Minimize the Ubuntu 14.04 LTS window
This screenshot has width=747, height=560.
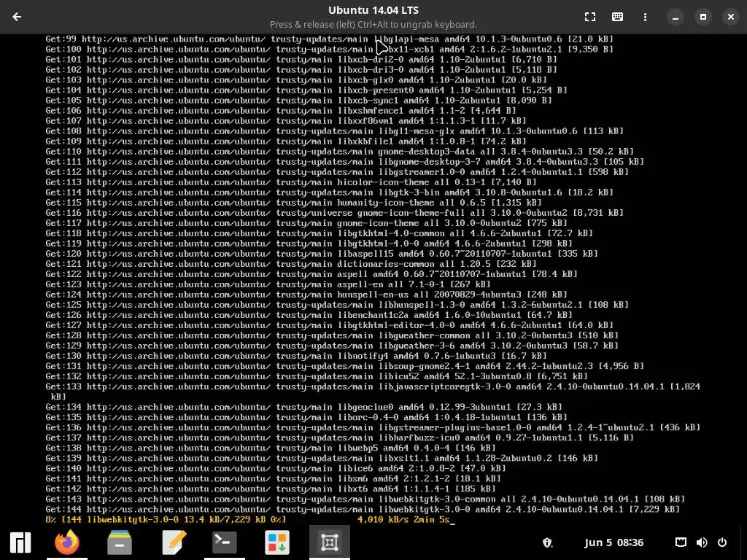675,17
